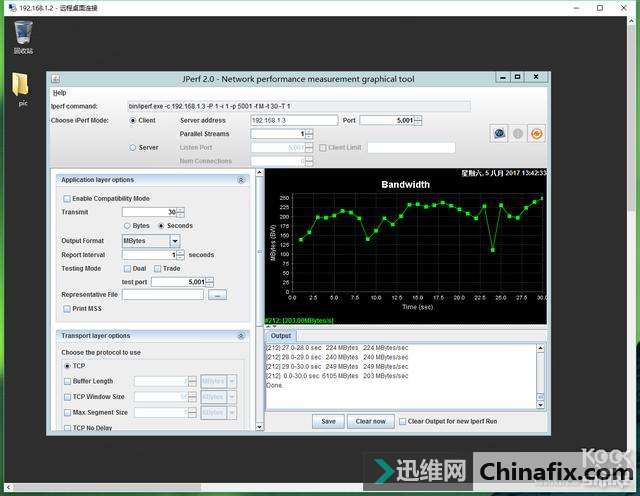Click the Clear now button
Image resolution: width=640 pixels, height=496 pixels.
click(x=371, y=421)
